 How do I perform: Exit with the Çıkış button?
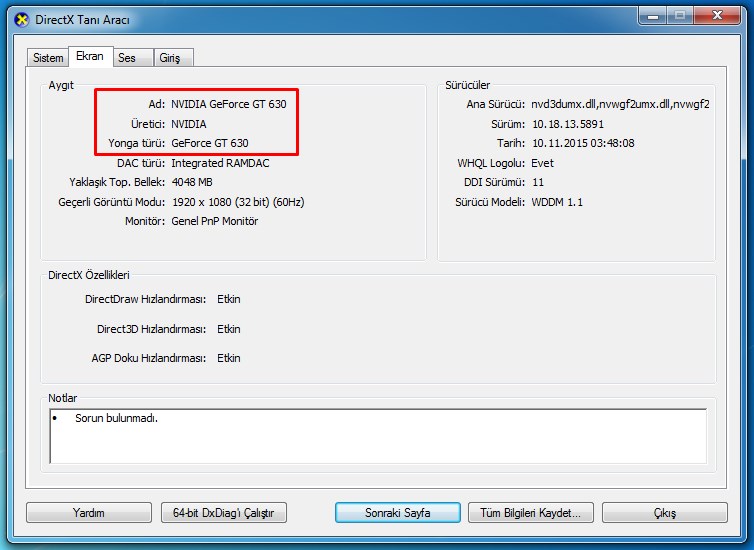click(664, 513)
